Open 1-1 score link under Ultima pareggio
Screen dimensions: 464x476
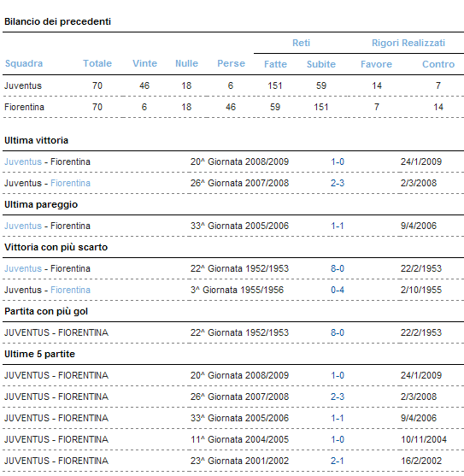click(x=338, y=226)
